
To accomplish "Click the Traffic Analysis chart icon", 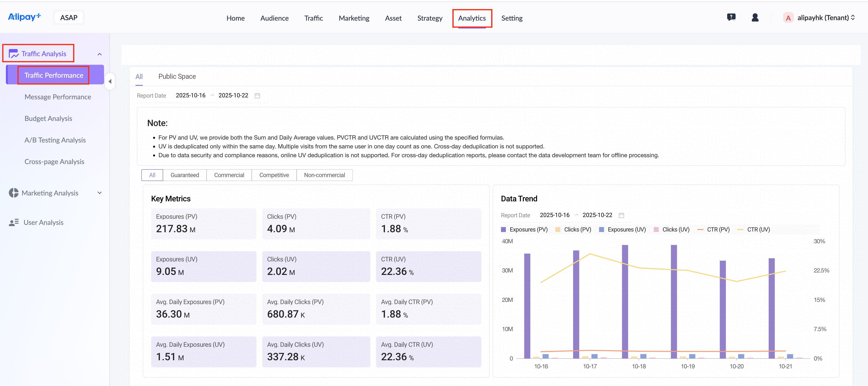I will click(x=13, y=53).
